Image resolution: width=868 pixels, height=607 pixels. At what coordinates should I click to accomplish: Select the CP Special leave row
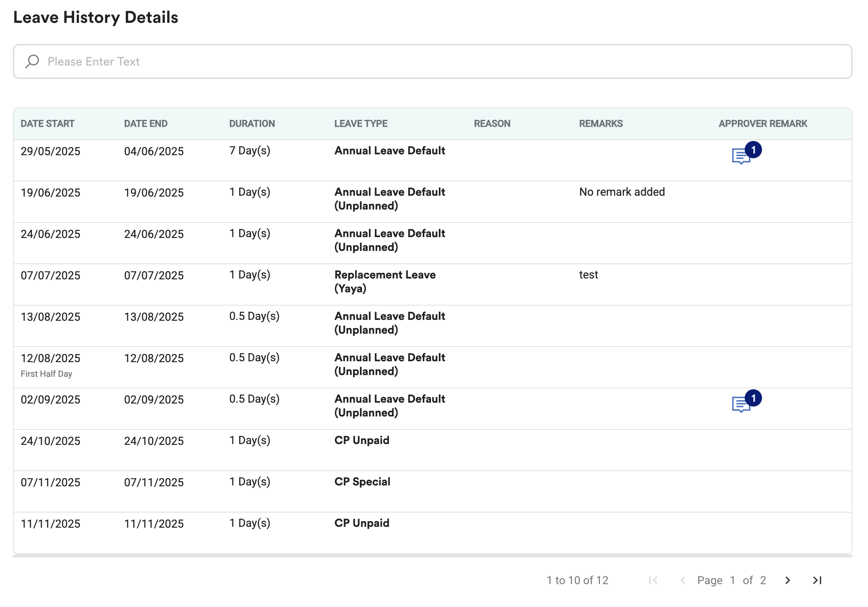pos(362,482)
